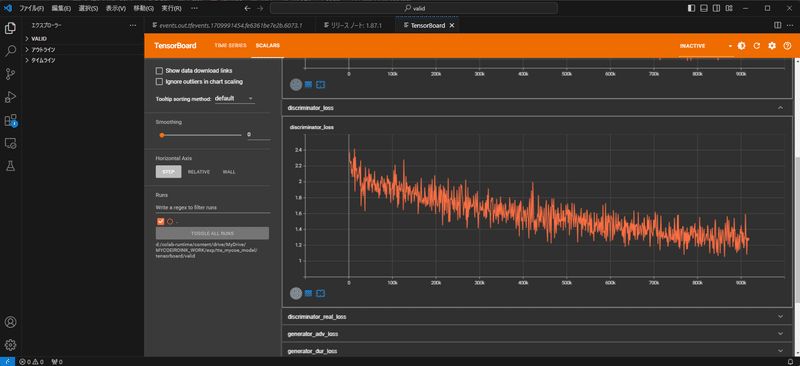Screen dimensions: 800x366
Task: Switch to TIME SERIES dashboard
Action: coord(230,45)
